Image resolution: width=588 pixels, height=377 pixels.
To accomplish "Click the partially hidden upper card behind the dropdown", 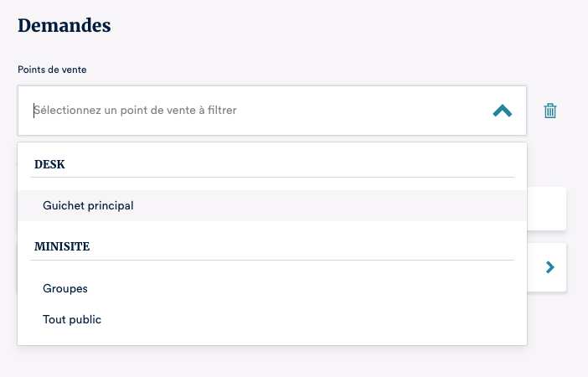I will pos(547,209).
